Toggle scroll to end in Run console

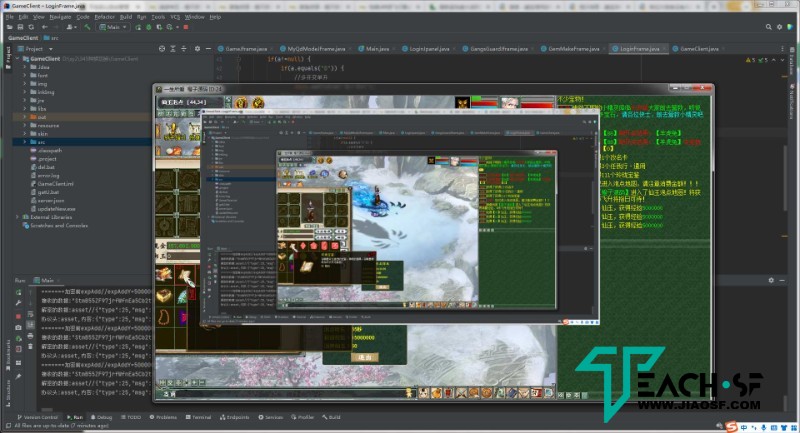tap(31, 325)
